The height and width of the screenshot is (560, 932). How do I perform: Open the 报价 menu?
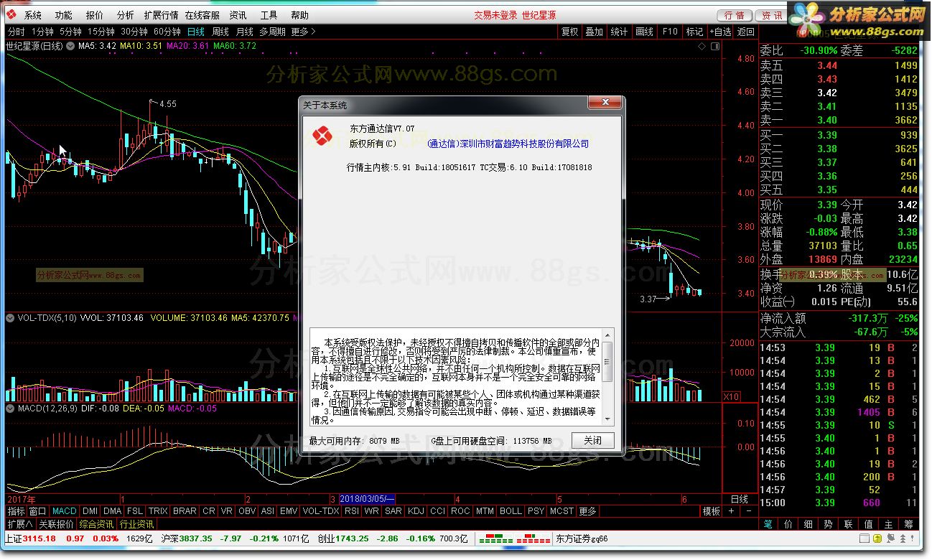click(94, 15)
